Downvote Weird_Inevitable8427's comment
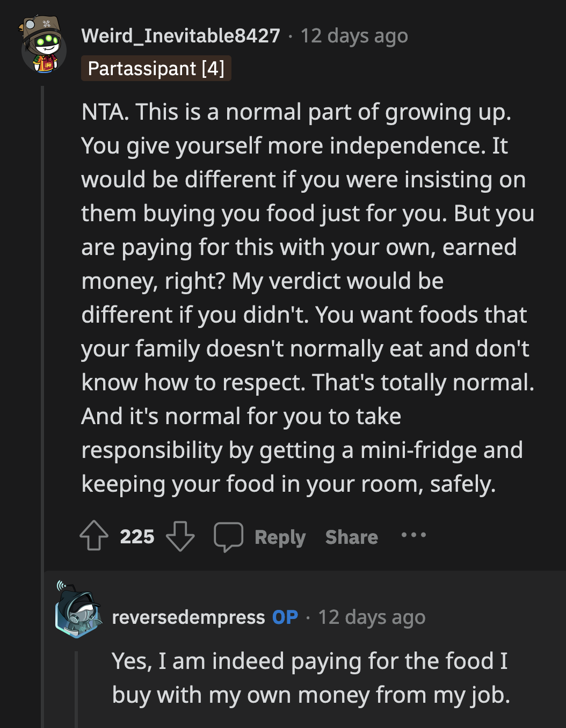The width and height of the screenshot is (566, 728). (181, 536)
